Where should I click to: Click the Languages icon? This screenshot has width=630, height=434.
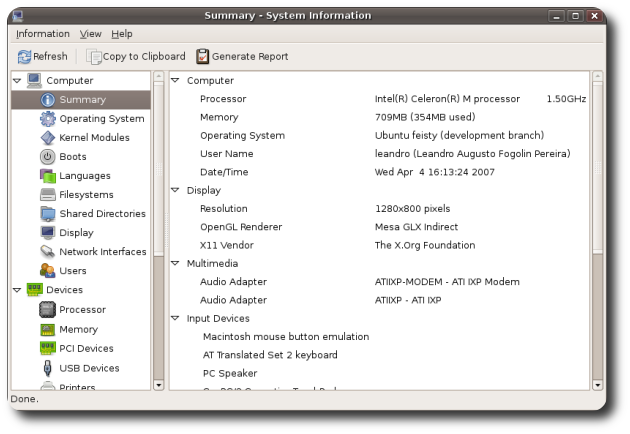coord(48,176)
